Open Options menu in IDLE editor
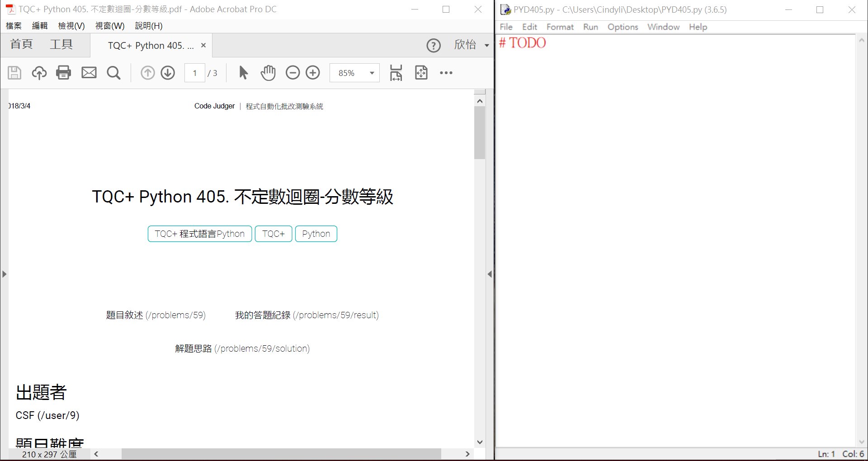This screenshot has width=868, height=461. 623,27
